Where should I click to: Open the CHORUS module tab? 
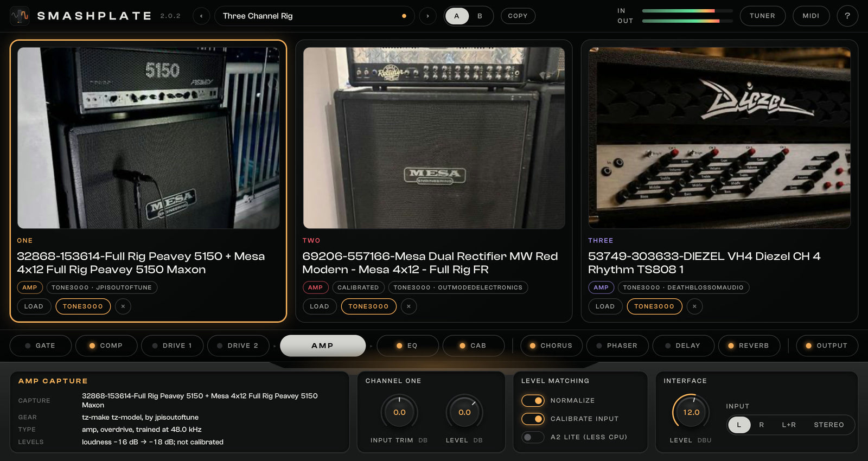pyautogui.click(x=551, y=345)
